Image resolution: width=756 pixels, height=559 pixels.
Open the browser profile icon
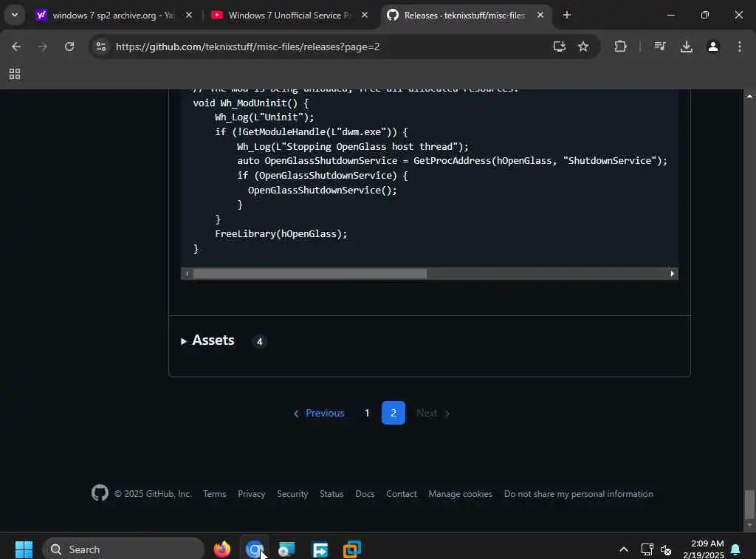point(713,47)
